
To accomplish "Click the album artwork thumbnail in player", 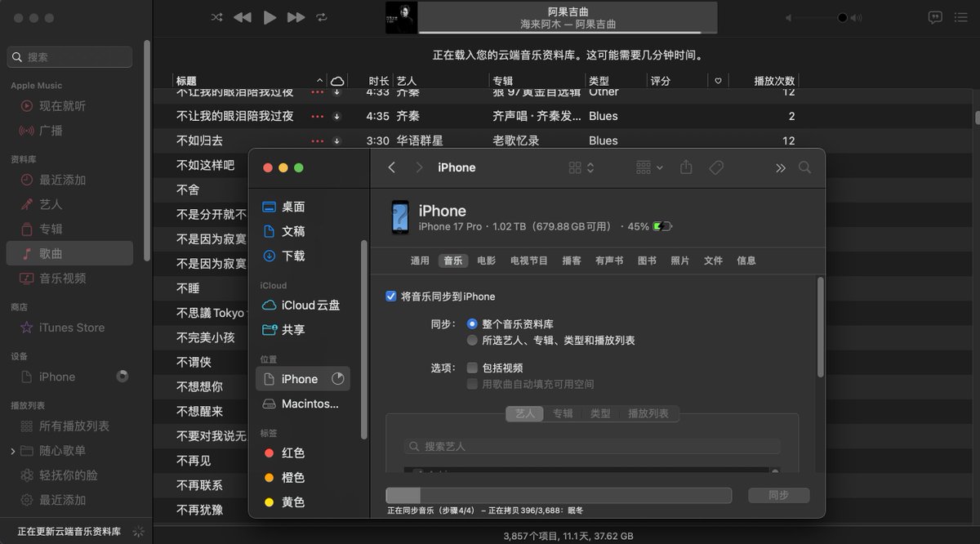I will (401, 17).
